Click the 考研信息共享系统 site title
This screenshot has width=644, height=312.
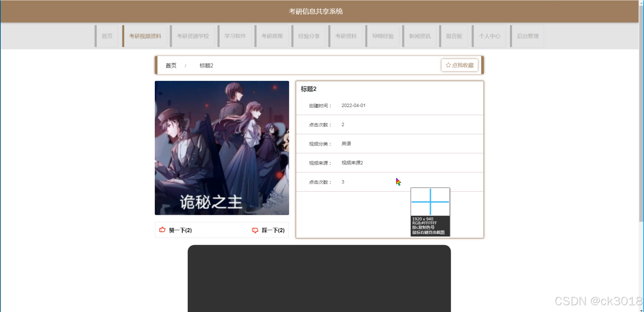(316, 11)
